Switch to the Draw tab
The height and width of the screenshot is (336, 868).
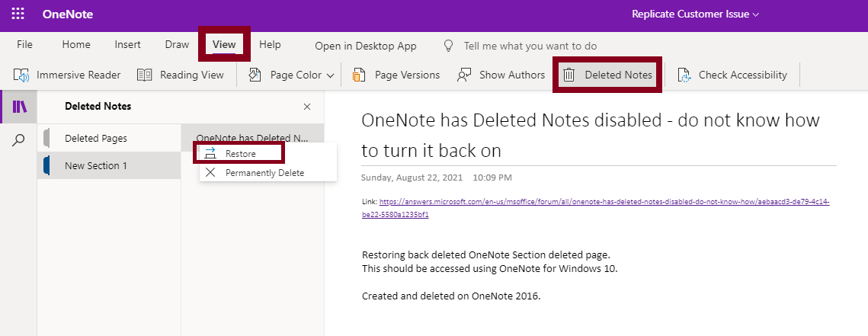pyautogui.click(x=177, y=45)
